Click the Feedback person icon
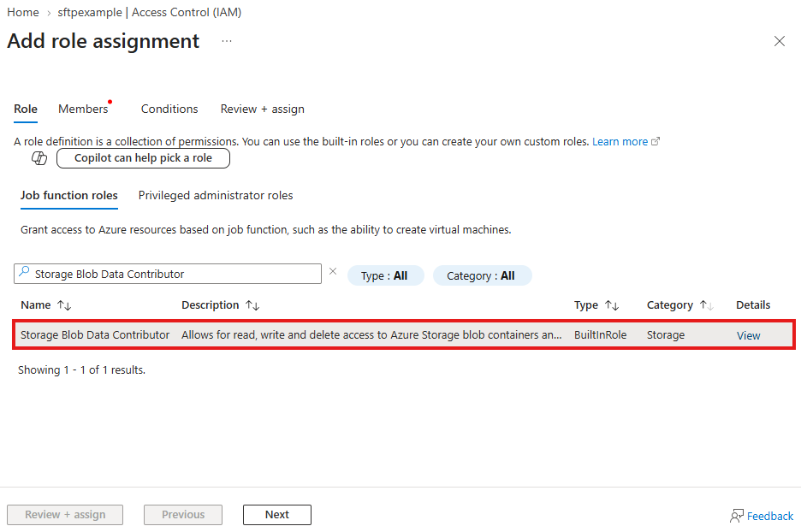Screen dimensions: 801x532 point(736,516)
